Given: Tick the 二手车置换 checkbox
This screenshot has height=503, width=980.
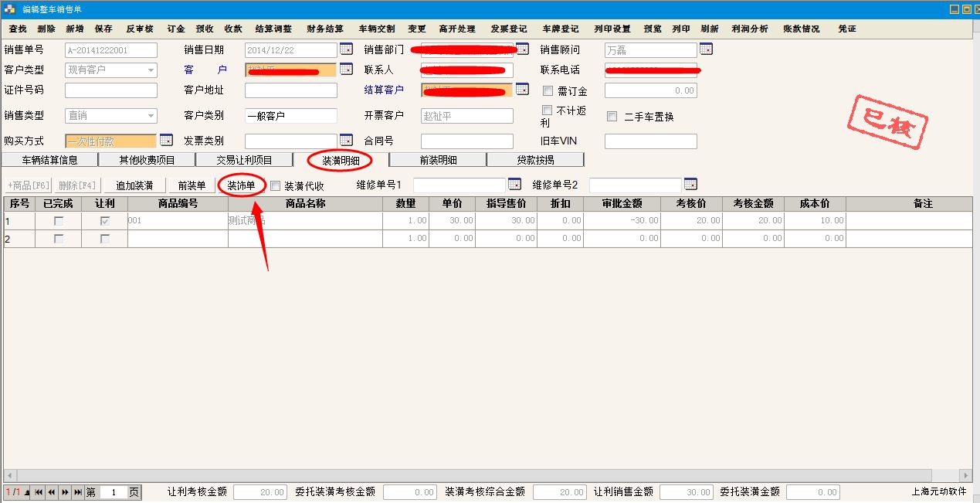Looking at the screenshot, I should 612,117.
